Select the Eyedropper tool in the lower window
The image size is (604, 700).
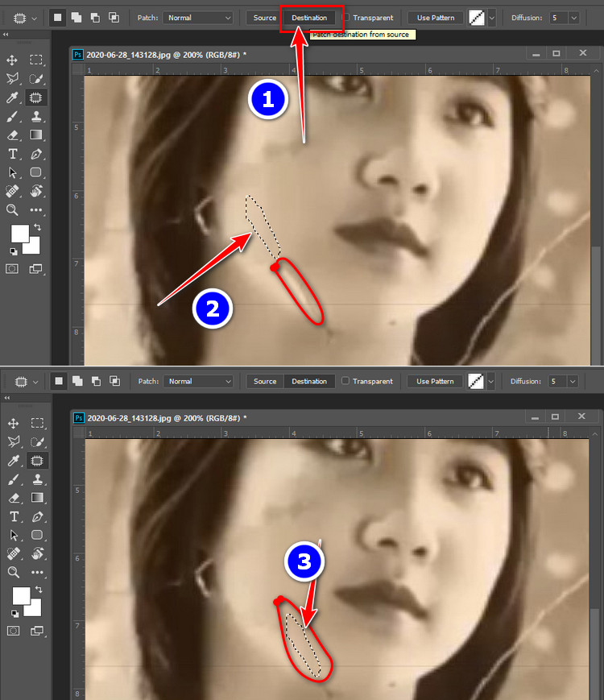[x=14, y=460]
